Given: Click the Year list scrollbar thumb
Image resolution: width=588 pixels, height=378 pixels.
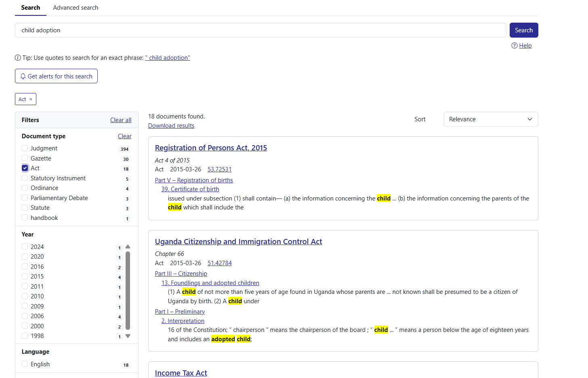Looking at the screenshot, I should (128, 290).
